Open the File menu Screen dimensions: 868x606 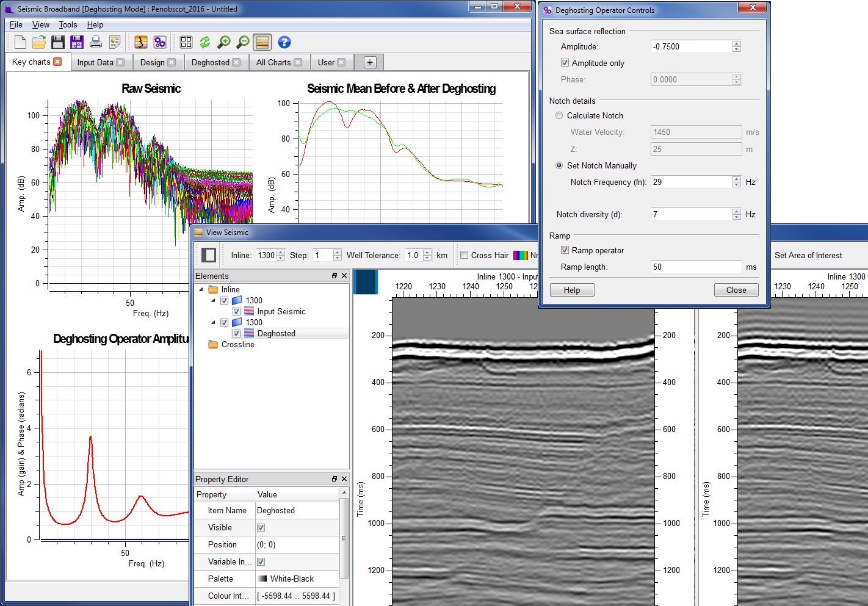coord(16,24)
